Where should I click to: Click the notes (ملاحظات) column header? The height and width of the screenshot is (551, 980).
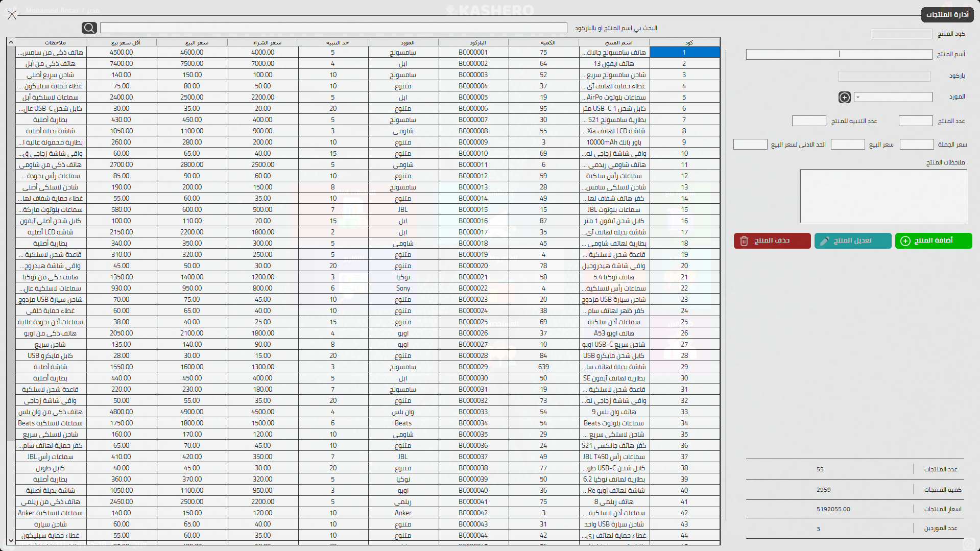(x=51, y=42)
